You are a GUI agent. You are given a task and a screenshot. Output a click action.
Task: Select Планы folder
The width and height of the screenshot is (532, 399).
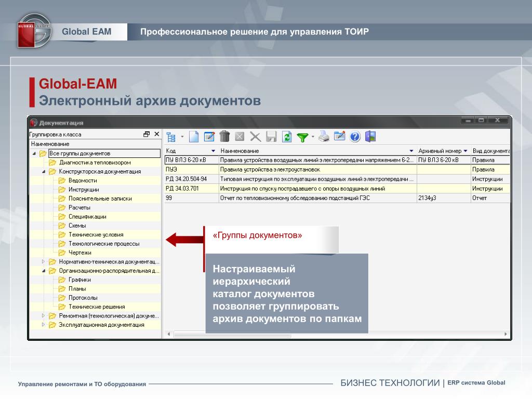77,289
